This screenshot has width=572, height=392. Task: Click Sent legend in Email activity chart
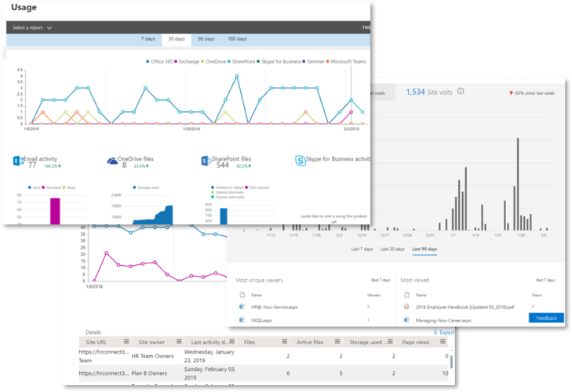pos(34,187)
